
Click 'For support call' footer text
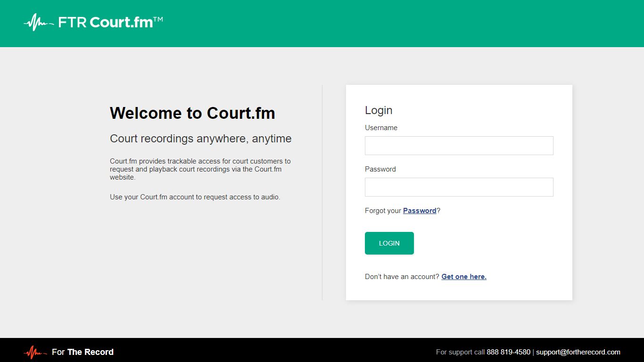point(460,352)
